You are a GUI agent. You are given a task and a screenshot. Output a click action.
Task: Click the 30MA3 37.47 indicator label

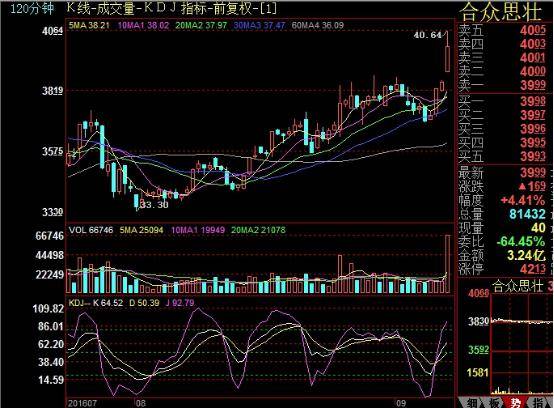(259, 25)
